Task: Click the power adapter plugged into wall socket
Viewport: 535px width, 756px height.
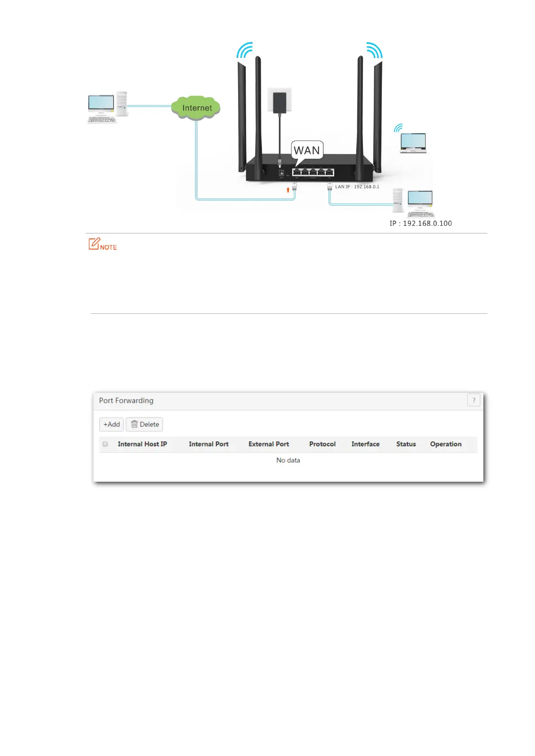Action: click(279, 103)
